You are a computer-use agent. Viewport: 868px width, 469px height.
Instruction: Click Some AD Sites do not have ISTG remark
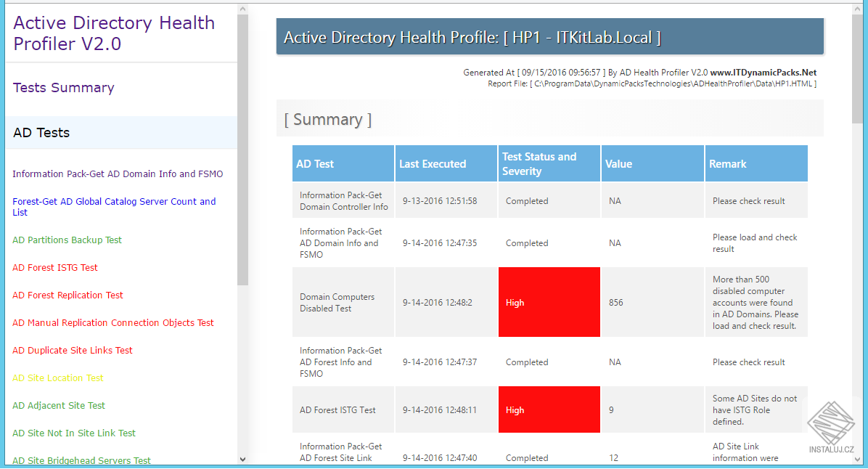coord(756,409)
